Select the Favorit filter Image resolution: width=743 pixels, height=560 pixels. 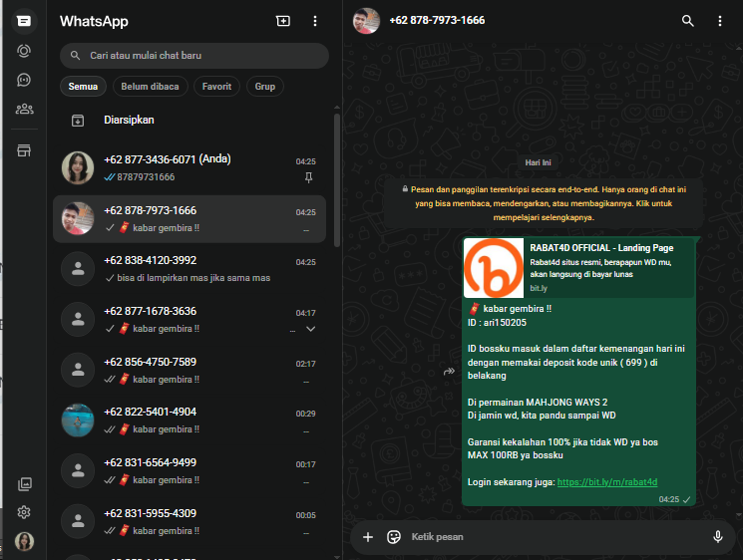click(x=216, y=87)
